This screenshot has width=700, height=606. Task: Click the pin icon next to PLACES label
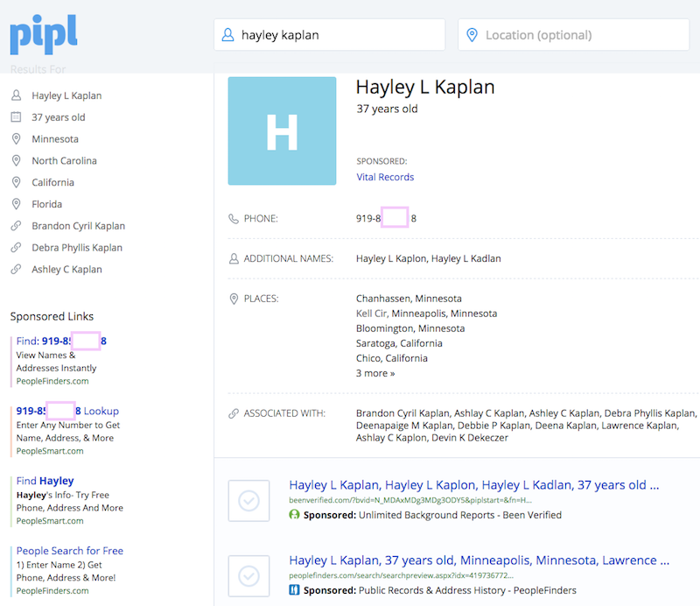(x=234, y=299)
